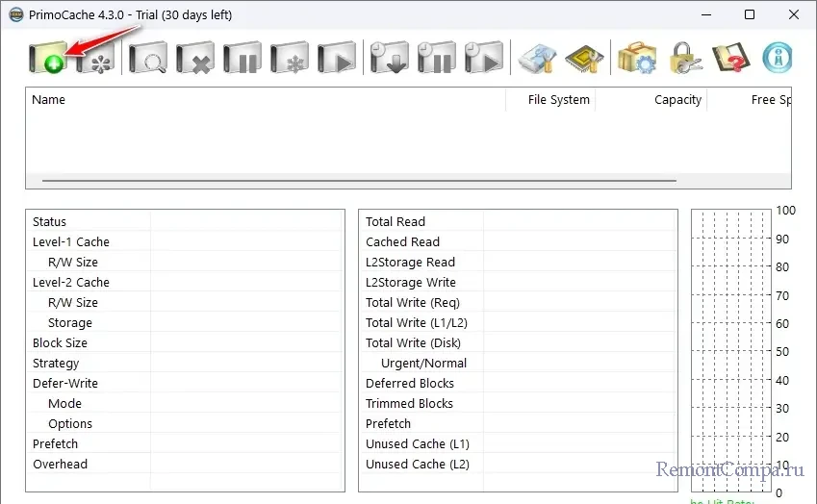This screenshot has height=504, width=817.
Task: Click the File System column header
Action: point(551,100)
